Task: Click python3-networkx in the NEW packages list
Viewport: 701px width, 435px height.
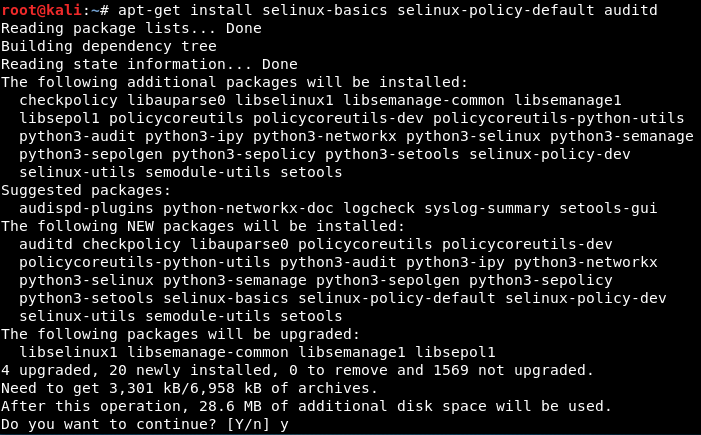Action: 586,262
